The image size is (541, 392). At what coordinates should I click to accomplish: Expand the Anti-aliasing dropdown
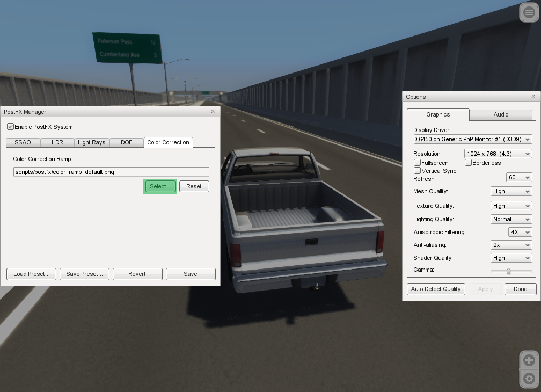(511, 245)
